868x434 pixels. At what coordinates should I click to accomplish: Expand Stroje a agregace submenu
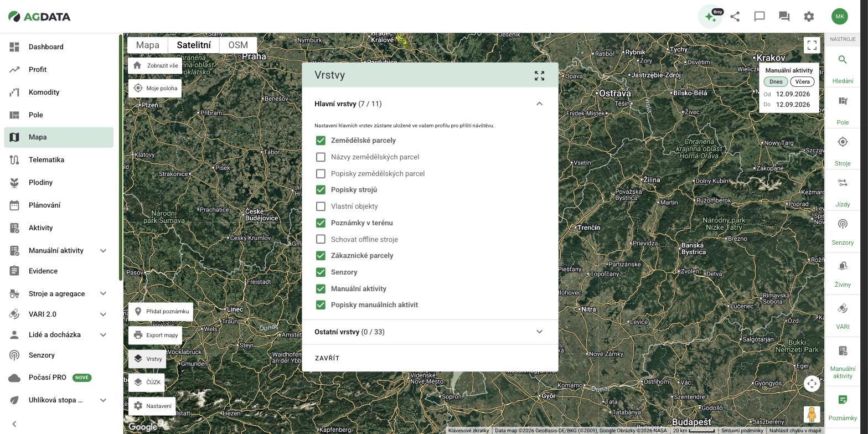click(103, 294)
